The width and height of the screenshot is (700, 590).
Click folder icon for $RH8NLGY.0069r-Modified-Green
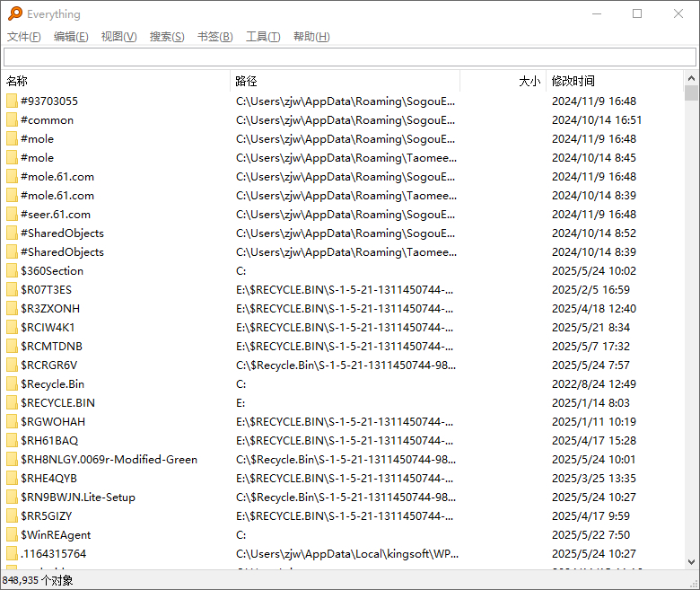[x=12, y=460]
